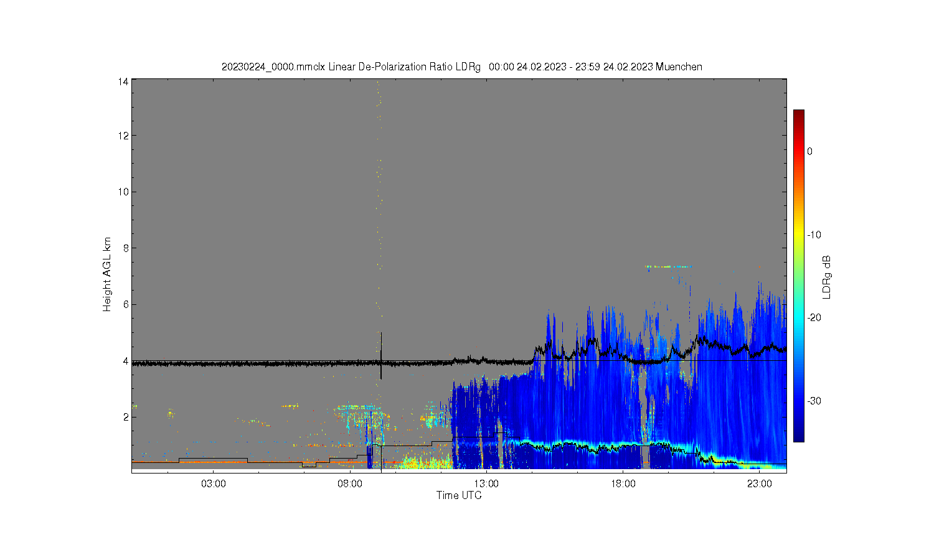Click the colorbar label '0'
Screen dimensions: 934x560
809,151
